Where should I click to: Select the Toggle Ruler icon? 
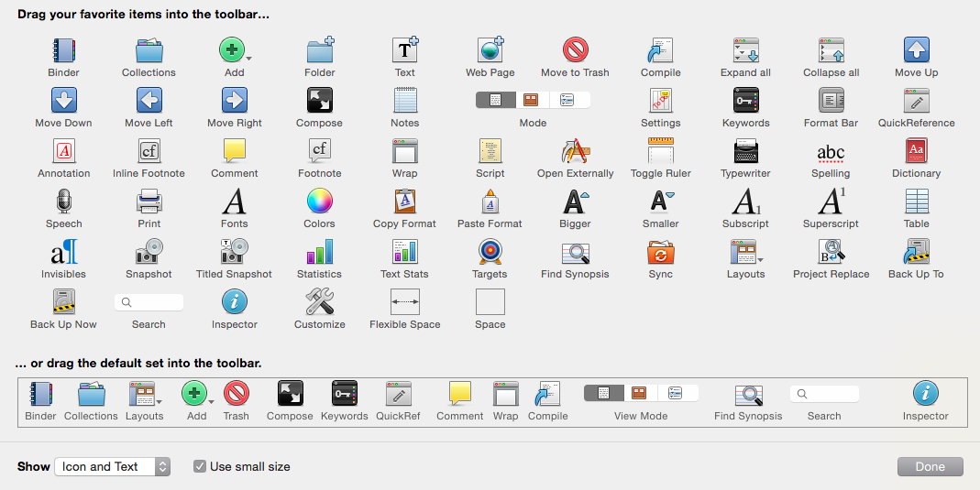pos(660,150)
